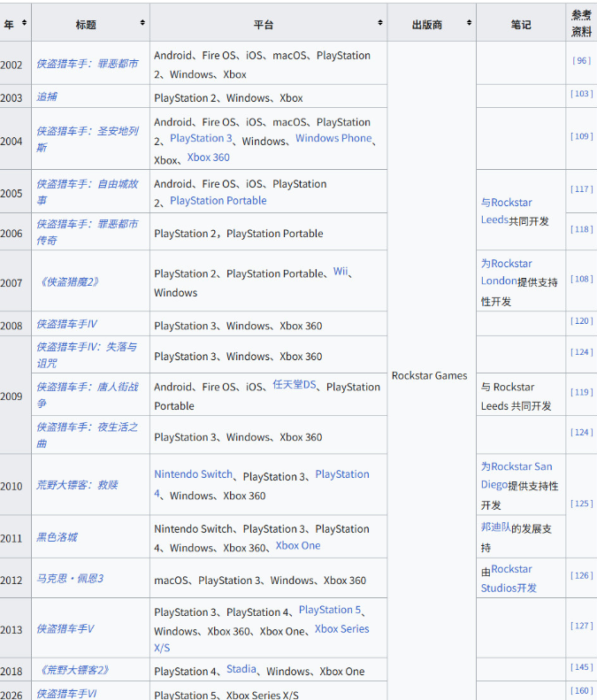Select 参考资料 column header

click(581, 22)
